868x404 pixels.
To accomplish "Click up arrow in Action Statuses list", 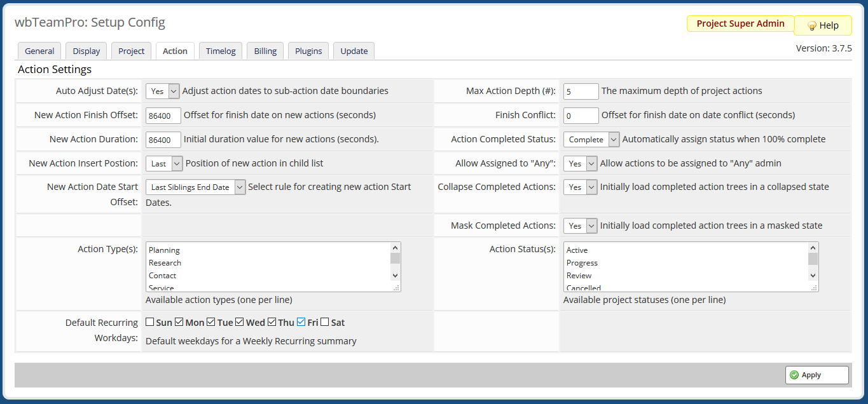I will 813,248.
